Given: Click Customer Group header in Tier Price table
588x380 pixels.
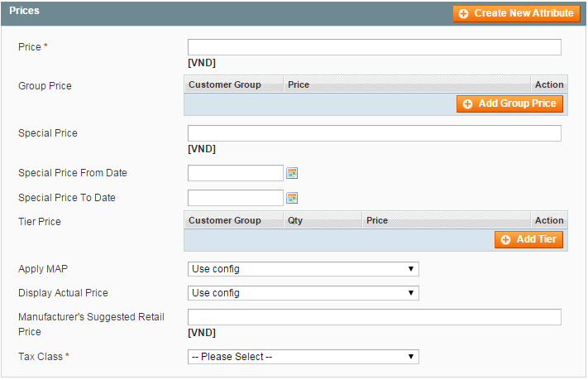Looking at the screenshot, I should [x=224, y=220].
